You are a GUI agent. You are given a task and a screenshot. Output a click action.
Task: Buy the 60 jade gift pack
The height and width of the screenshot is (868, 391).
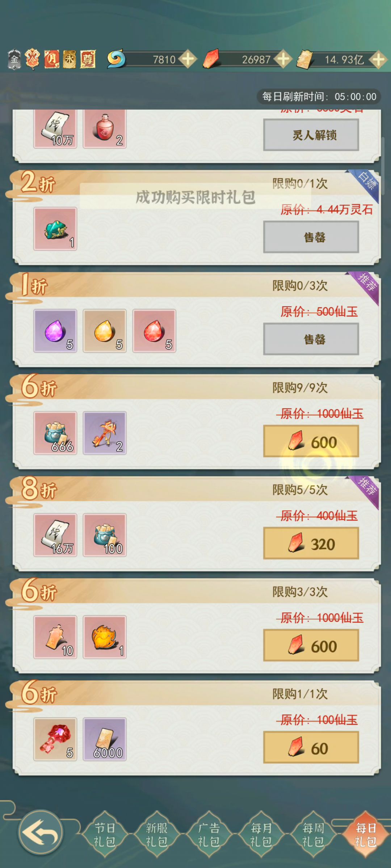pos(311,748)
